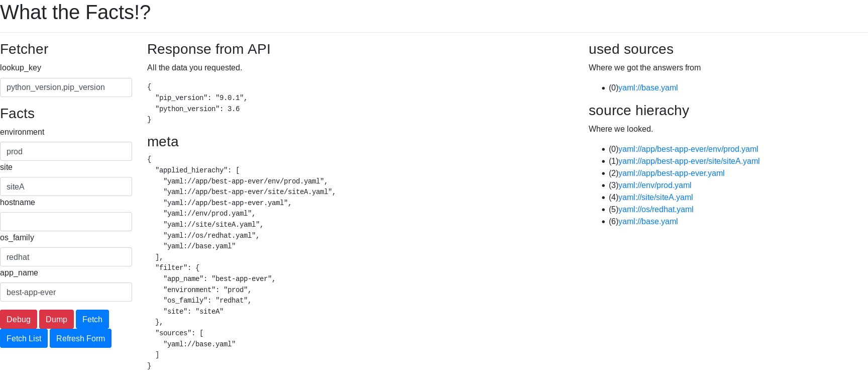This screenshot has height=379, width=868.
Task: Click the "Fetcher" heading
Action: 24,49
